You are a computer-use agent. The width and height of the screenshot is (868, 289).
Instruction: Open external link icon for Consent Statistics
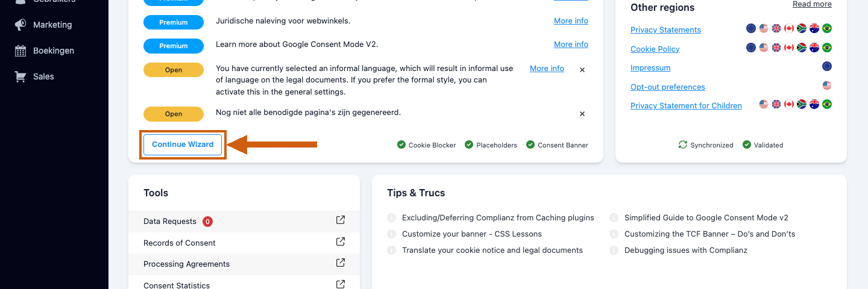coord(341,284)
